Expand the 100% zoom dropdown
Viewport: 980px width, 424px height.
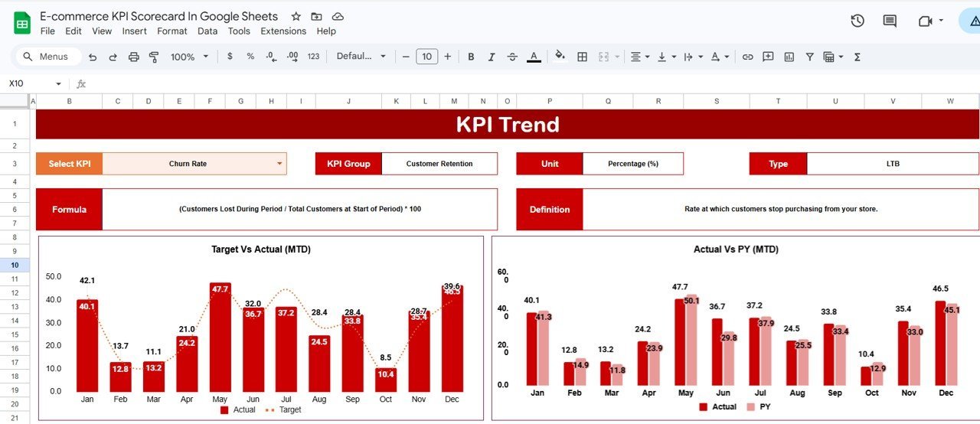point(188,57)
